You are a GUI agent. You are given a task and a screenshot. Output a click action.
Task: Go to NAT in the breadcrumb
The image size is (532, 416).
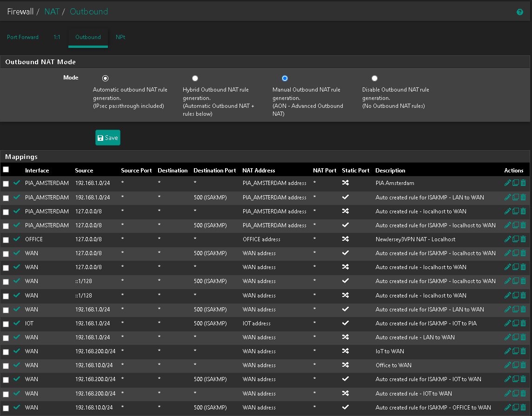[x=52, y=12]
